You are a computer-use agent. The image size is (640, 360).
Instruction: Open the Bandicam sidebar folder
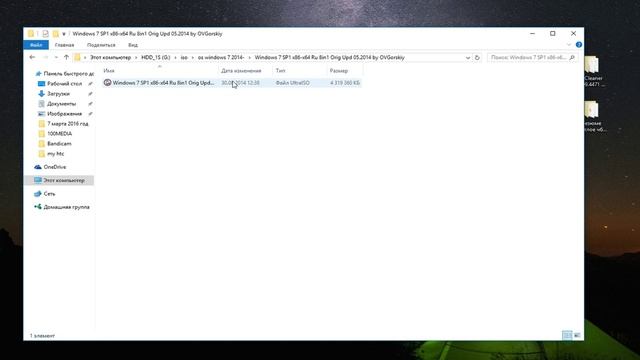coord(59,144)
